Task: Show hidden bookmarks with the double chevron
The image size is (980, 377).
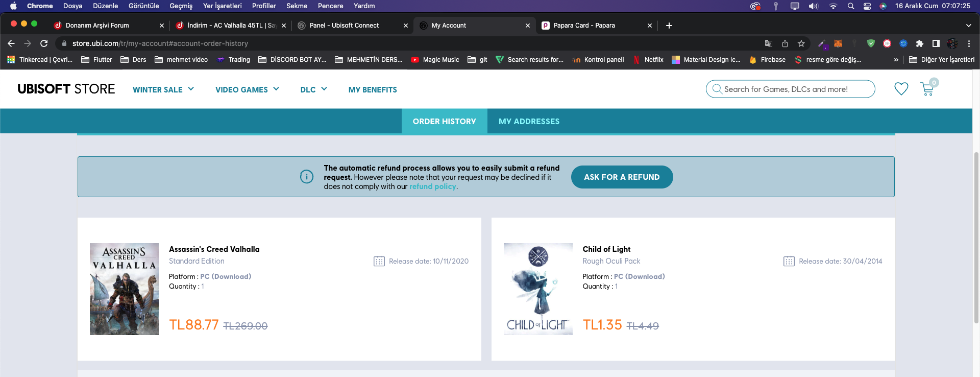Action: tap(896, 60)
